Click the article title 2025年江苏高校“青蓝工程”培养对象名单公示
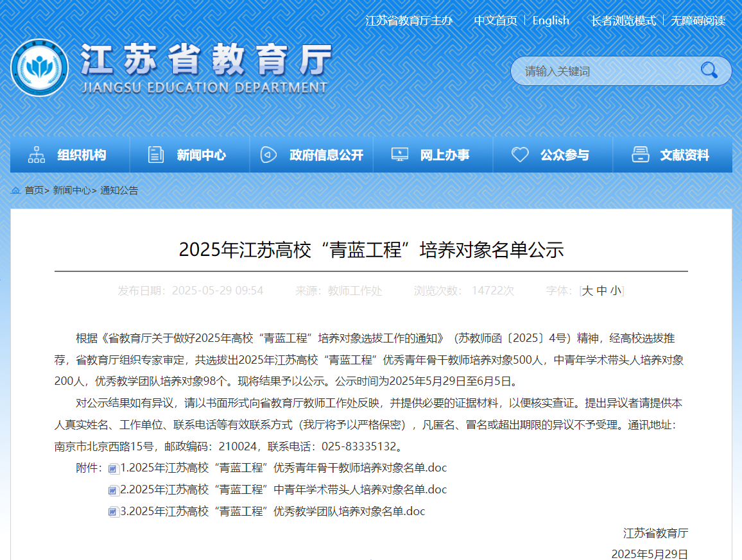 point(371,250)
